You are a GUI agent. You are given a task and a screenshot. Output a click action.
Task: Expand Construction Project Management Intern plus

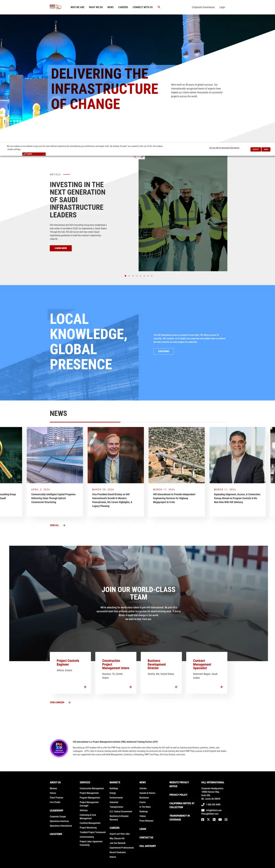click(x=131, y=687)
